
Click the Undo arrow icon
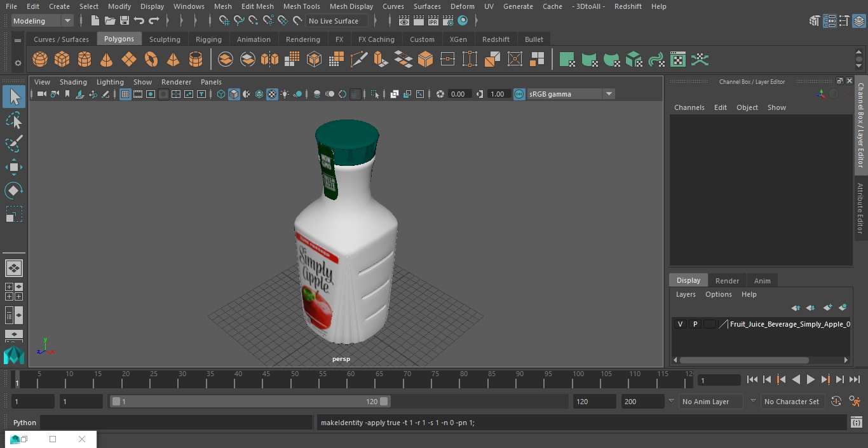139,21
